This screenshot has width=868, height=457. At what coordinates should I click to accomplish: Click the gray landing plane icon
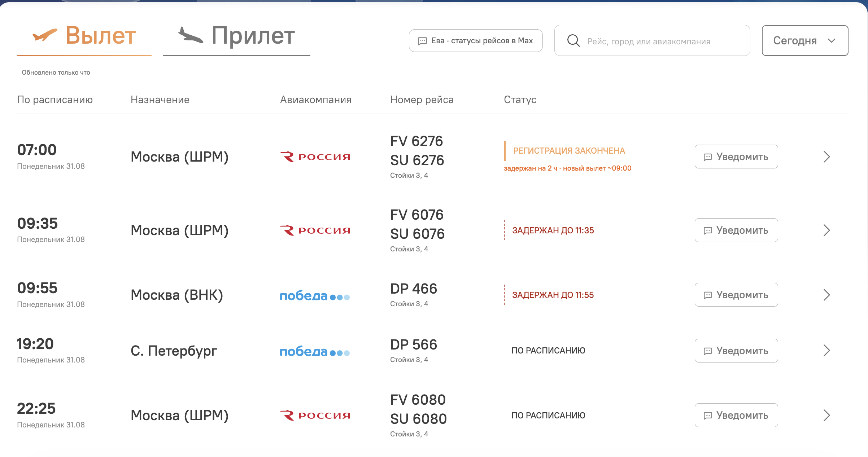(191, 35)
